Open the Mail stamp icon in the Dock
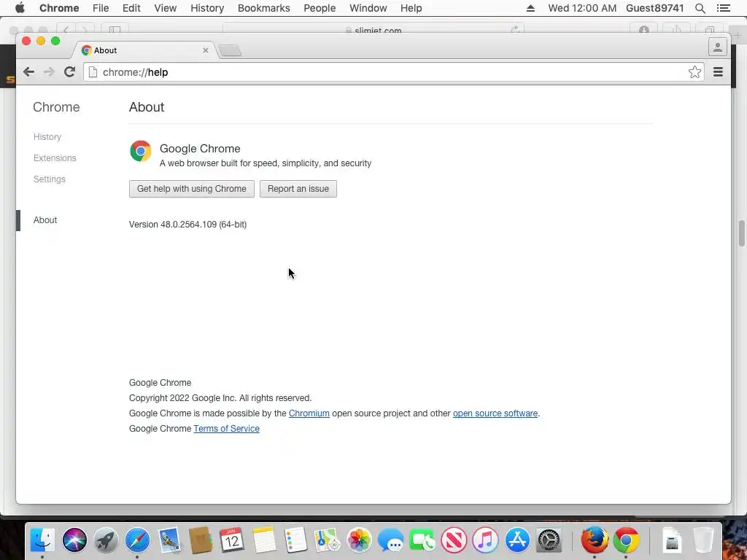The height and width of the screenshot is (560, 747). (x=169, y=540)
